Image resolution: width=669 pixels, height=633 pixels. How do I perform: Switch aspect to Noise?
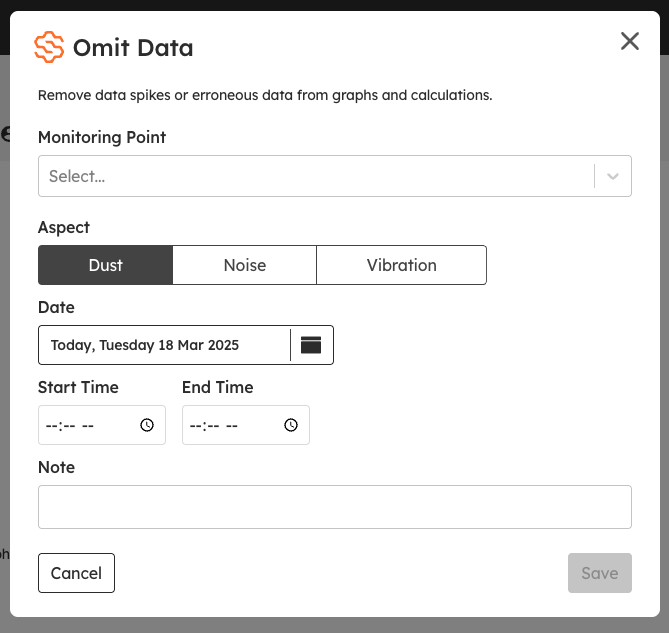tap(244, 265)
